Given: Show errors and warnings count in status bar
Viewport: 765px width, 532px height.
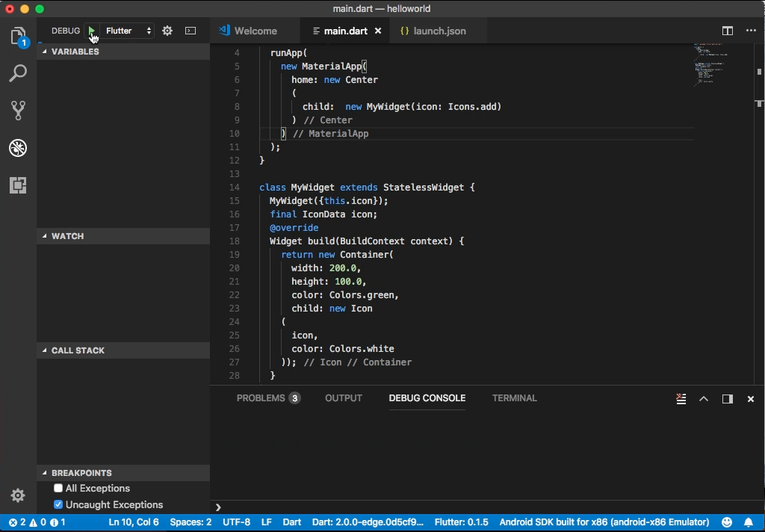Looking at the screenshot, I should pyautogui.click(x=37, y=522).
